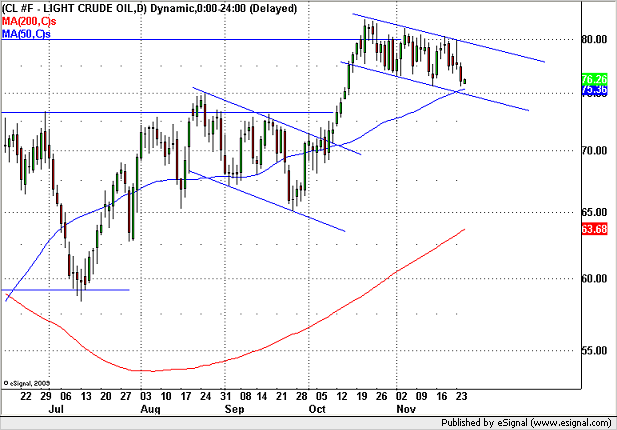Click the 55.00 price axis label

pyautogui.click(x=595, y=351)
